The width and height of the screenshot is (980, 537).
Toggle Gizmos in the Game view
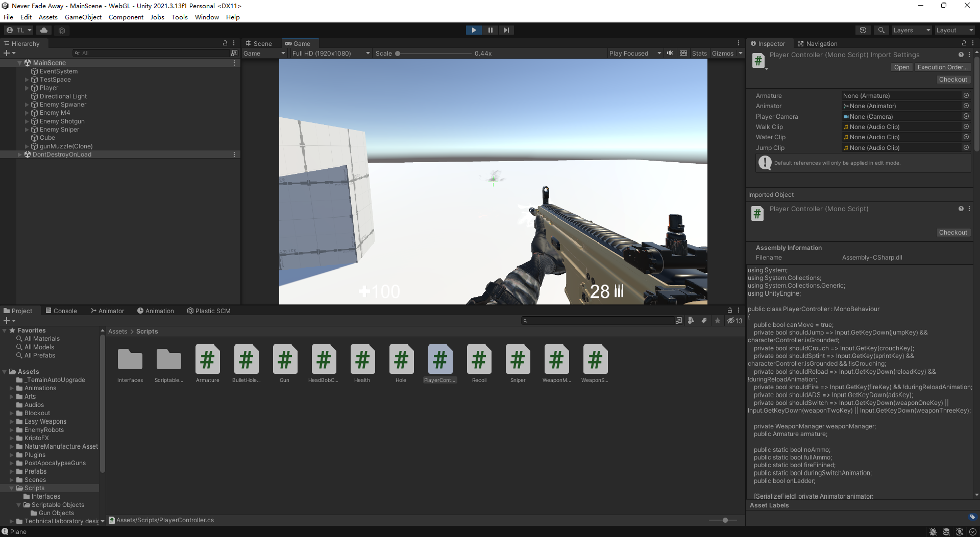tap(722, 53)
